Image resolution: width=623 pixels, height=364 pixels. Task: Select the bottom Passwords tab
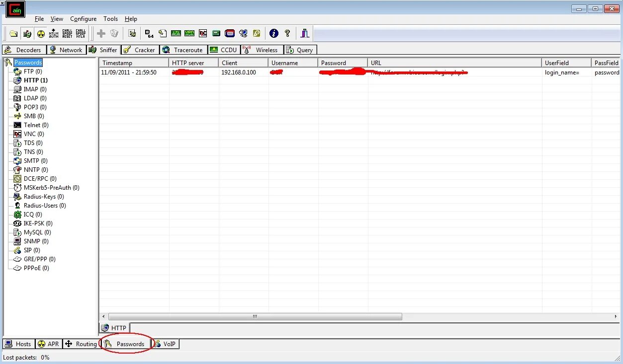[125, 344]
